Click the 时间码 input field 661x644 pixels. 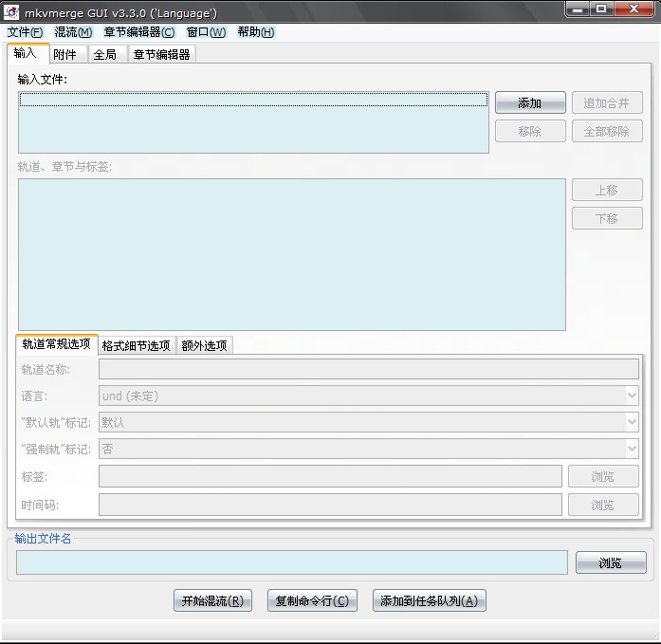click(x=330, y=505)
